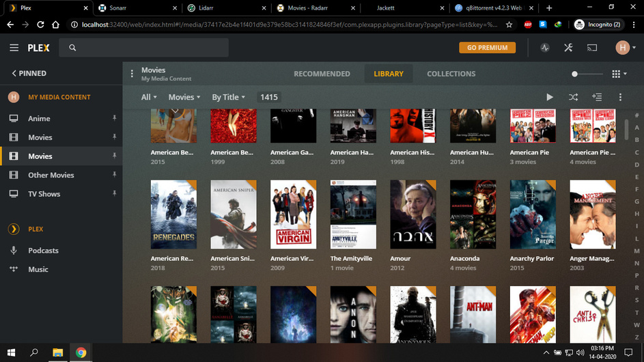Jump to letter M in alphabet index

tap(636, 251)
